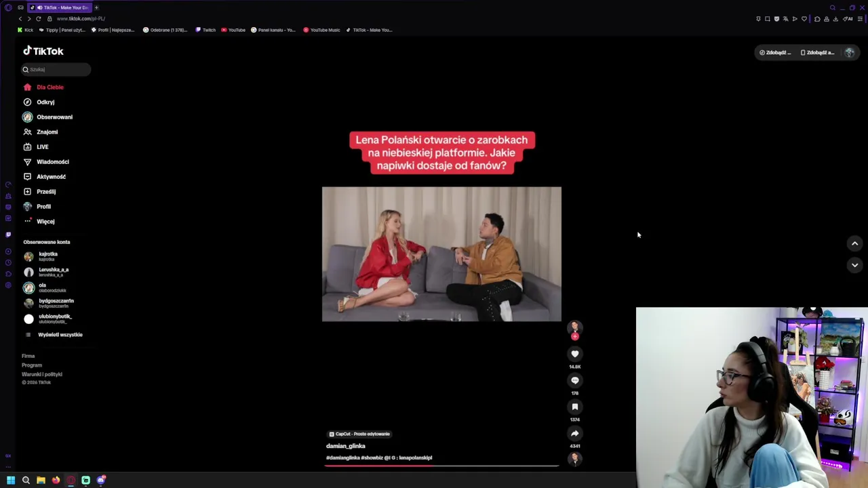Click Zdobądź a... app button with phone icon
Image resolution: width=868 pixels, height=488 pixels.
[817, 52]
